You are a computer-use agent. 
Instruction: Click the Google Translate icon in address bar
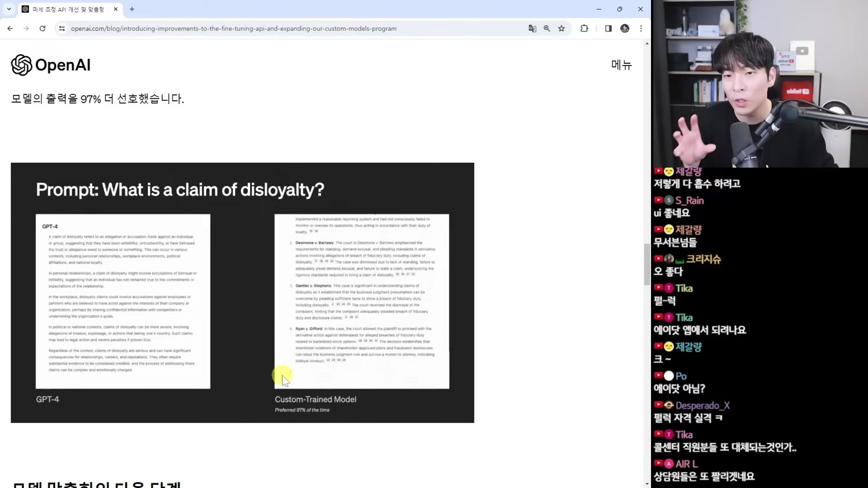532,28
